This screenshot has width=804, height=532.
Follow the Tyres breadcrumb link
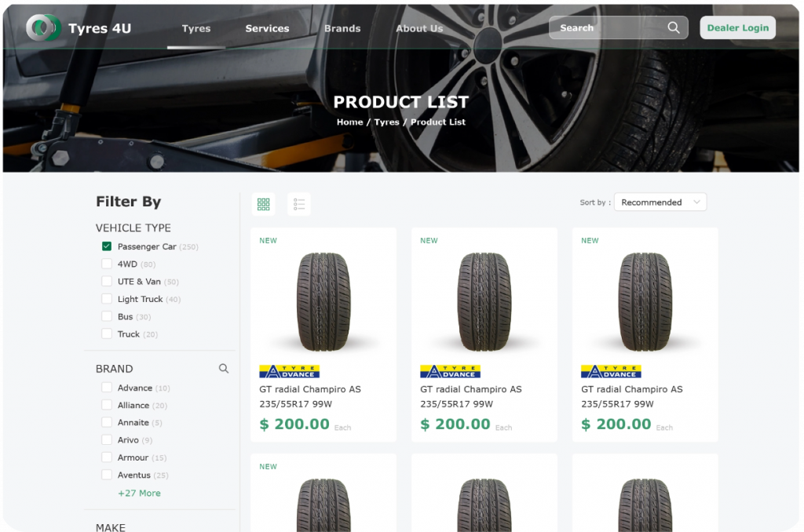(386, 122)
